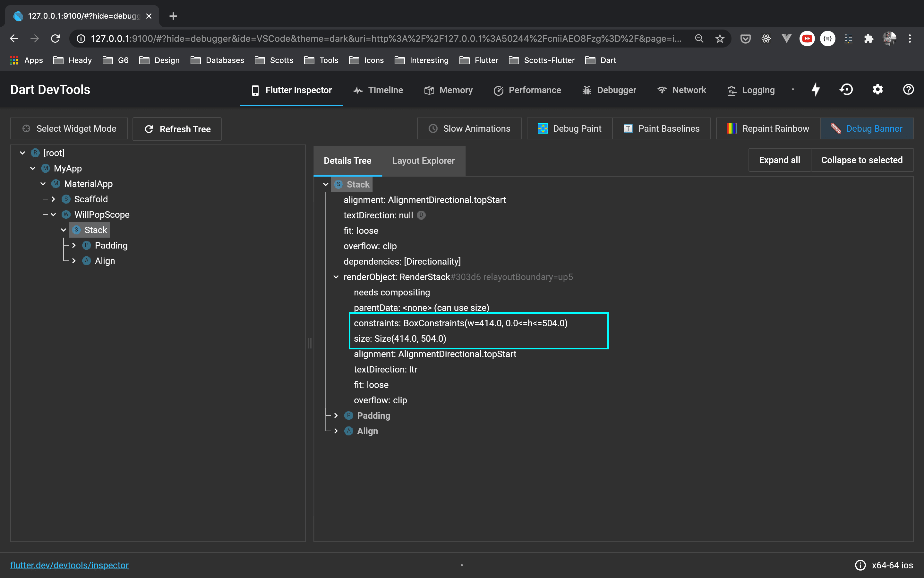
Task: Enable Paint Baselines
Action: click(661, 128)
